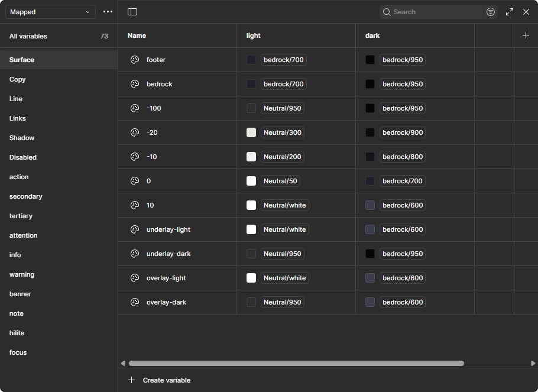This screenshot has height=392, width=538.
Task: Select the Shadow group
Action: pos(22,138)
